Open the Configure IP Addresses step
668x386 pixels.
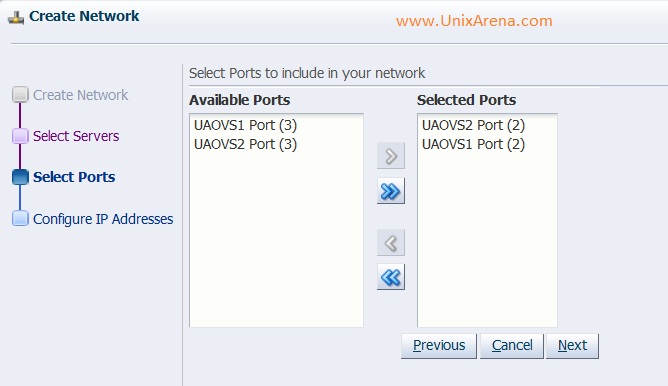[103, 219]
